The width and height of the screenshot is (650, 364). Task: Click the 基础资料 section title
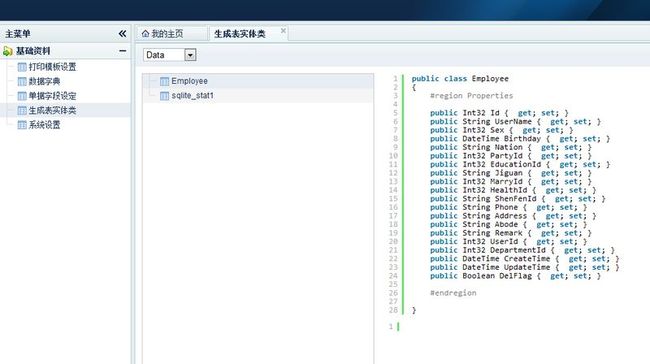33,51
